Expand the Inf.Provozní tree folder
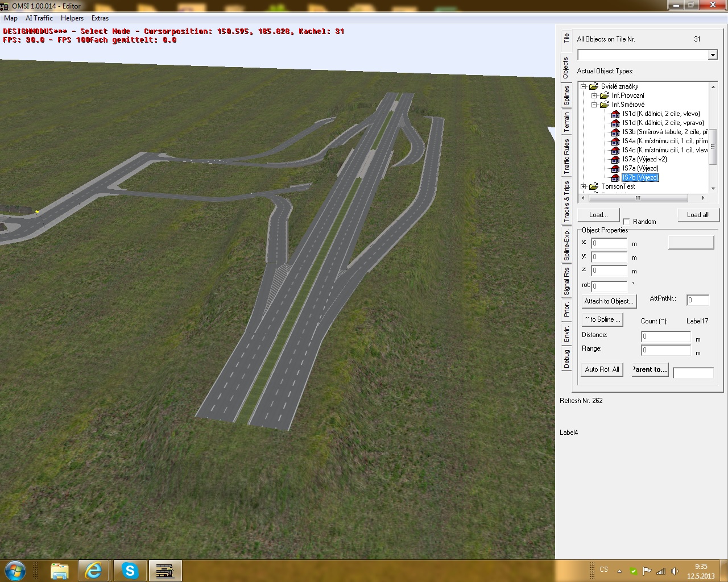 pyautogui.click(x=594, y=95)
